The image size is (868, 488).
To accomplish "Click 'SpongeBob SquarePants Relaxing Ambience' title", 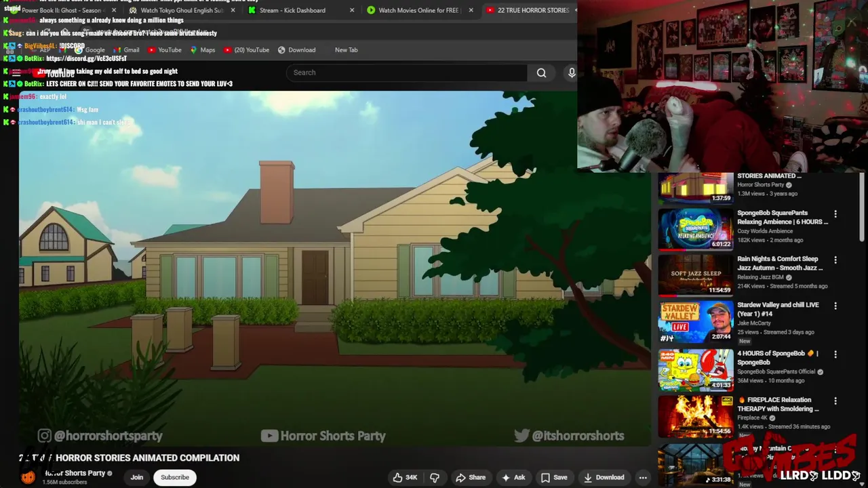I will point(783,218).
